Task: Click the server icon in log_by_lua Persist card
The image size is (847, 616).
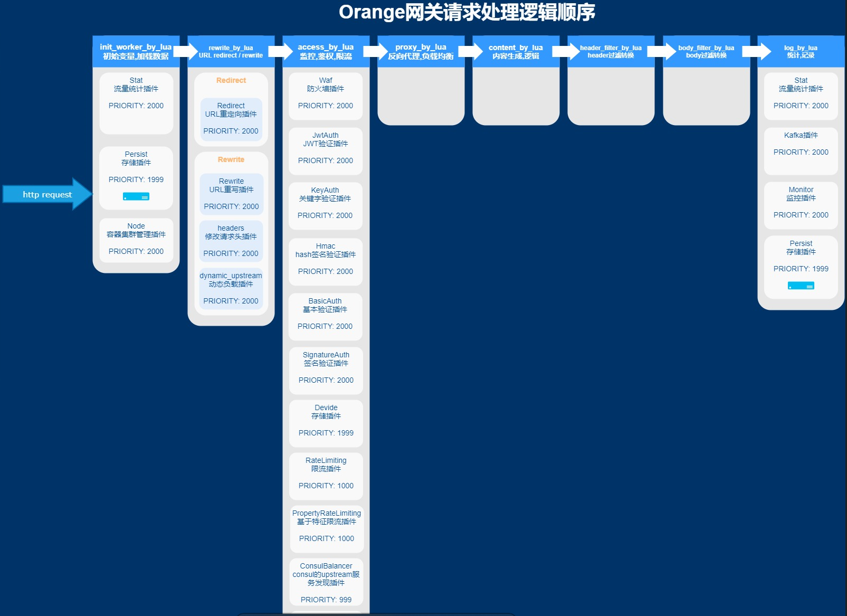Action: coord(801,286)
